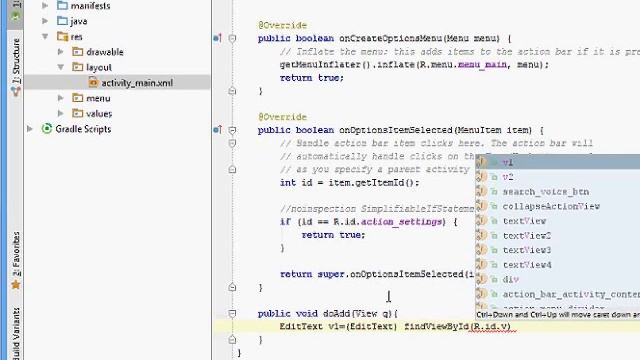640x360 pixels.
Task: Collapse the res folder arrow
Action: click(x=45, y=36)
